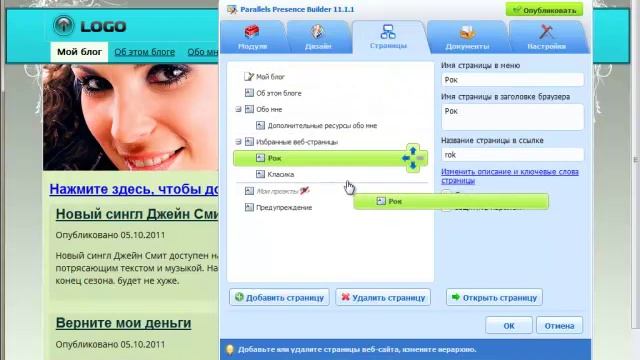Click the move-left arrow on the Рок row

[406, 158]
